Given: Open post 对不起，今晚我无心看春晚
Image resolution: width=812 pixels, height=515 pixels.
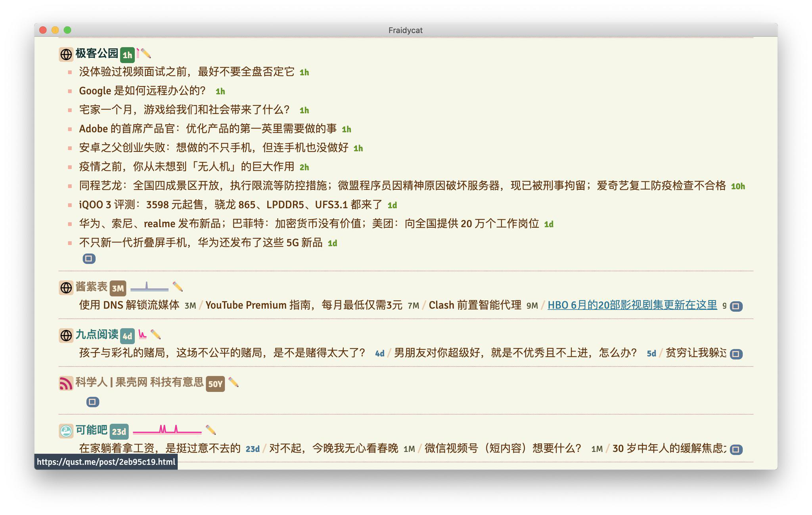Looking at the screenshot, I should coord(334,448).
